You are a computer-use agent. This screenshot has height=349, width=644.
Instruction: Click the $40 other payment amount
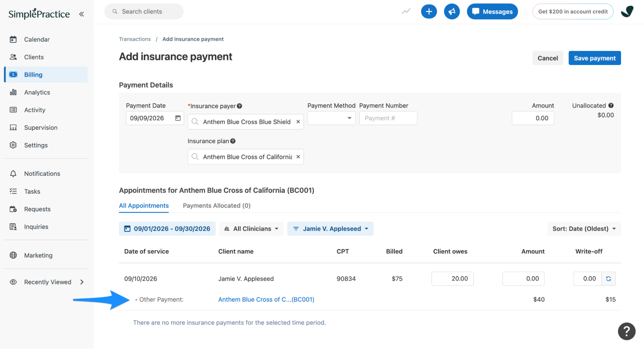point(539,299)
